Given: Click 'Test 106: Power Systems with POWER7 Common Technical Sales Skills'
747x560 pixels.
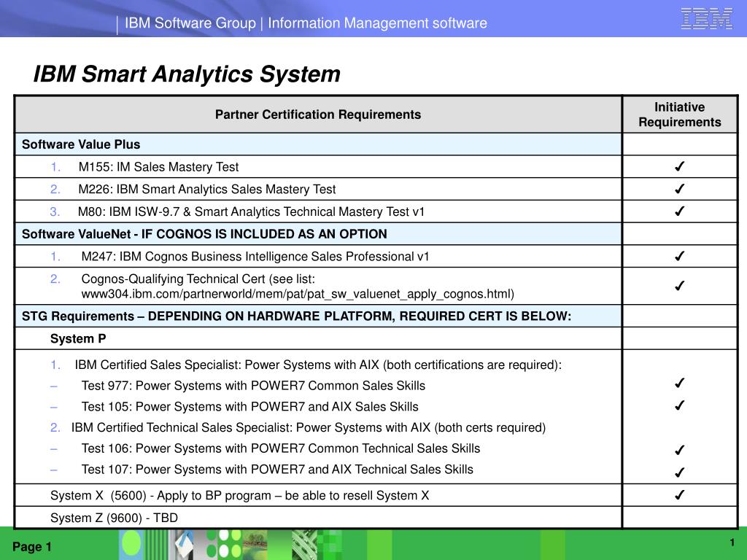Looking at the screenshot, I should [281, 448].
